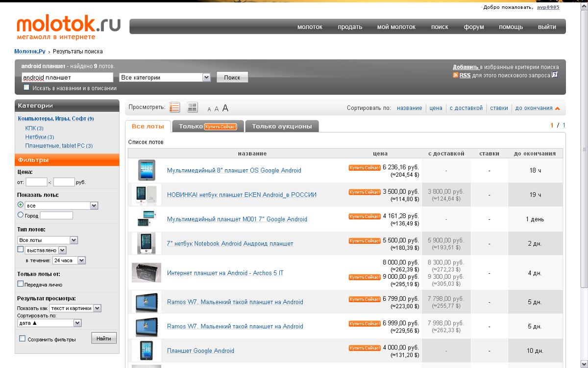Open thumbnail of the Мультимедийный 8" планшет lot
Image resolution: width=588 pixels, height=368 pixels.
click(147, 170)
